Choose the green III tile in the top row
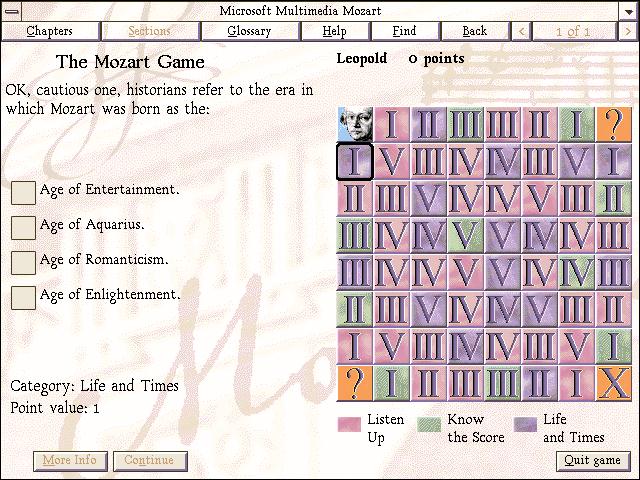The image size is (640, 480). (x=466, y=124)
